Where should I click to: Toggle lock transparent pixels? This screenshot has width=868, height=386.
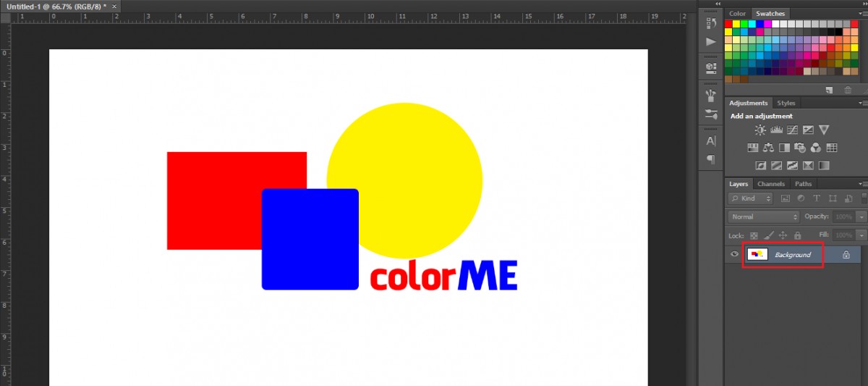(754, 235)
